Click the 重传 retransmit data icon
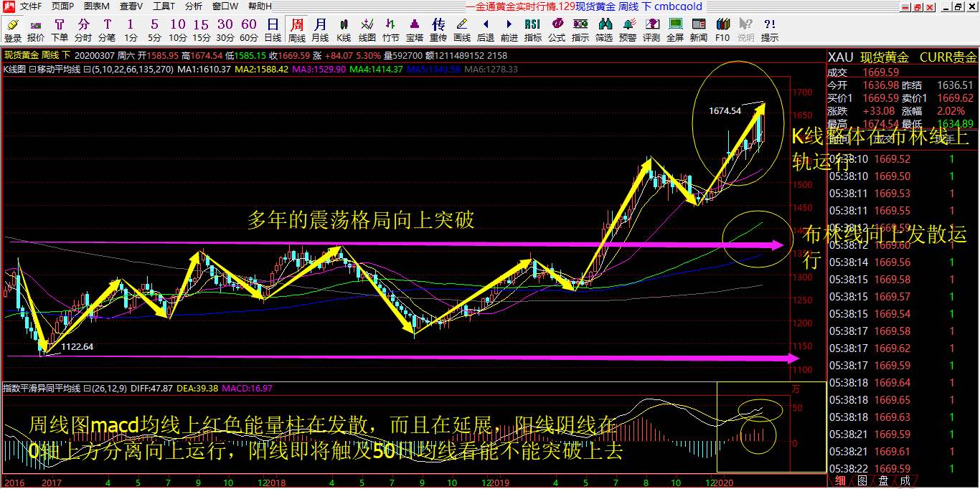The image size is (980, 489). coord(438,30)
